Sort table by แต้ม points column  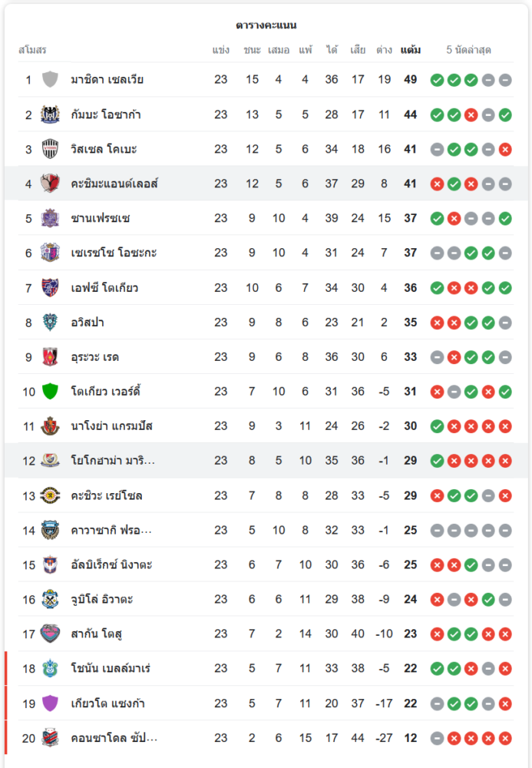(411, 50)
